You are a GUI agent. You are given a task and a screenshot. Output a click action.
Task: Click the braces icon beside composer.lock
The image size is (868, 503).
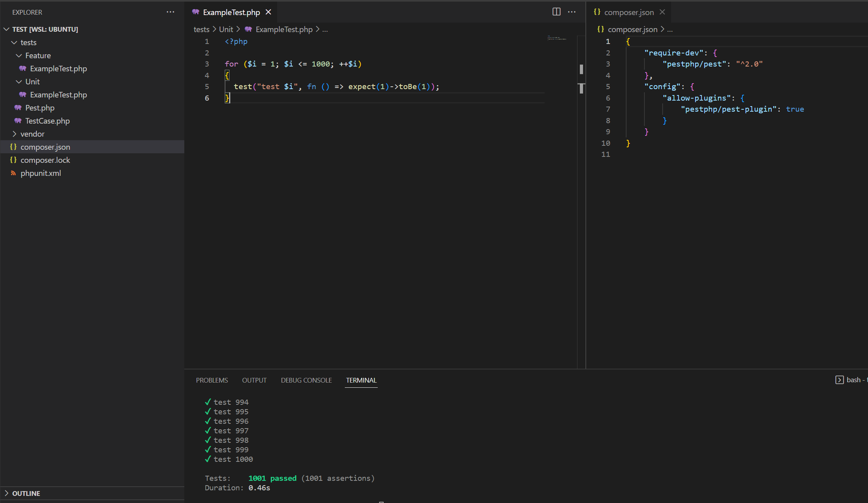pos(13,160)
